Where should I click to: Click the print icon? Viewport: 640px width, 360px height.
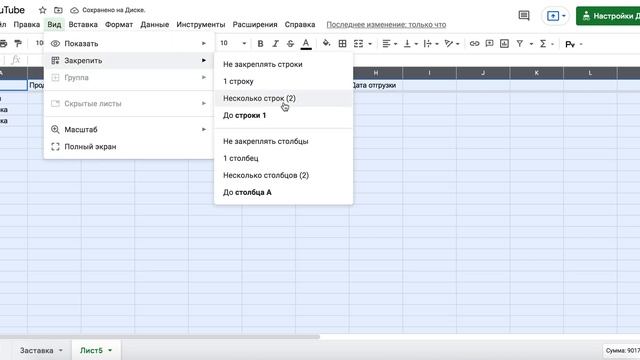(x=3, y=43)
